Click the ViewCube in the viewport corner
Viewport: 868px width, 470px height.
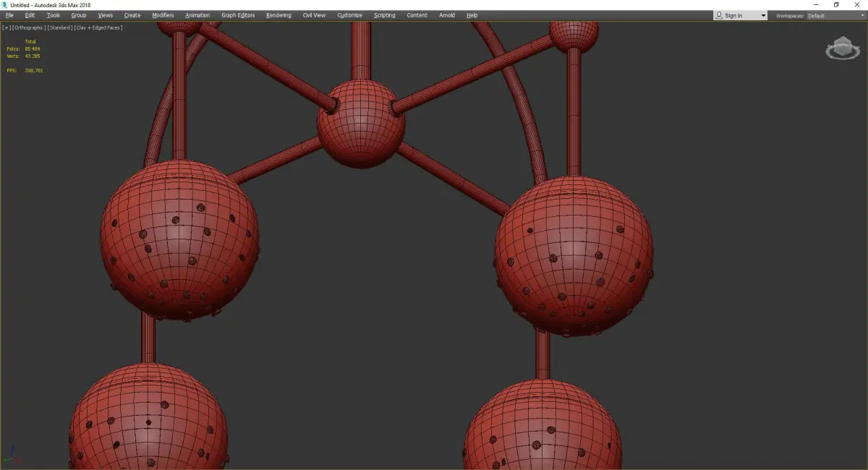coord(842,48)
